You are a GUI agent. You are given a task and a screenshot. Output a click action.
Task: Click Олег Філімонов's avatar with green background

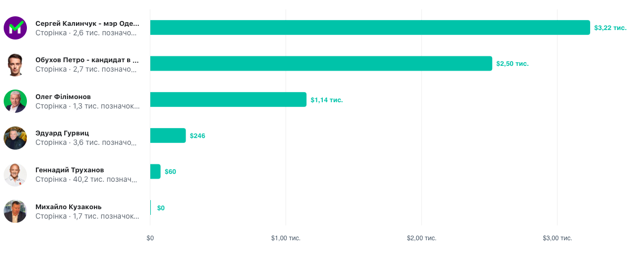[15, 101]
